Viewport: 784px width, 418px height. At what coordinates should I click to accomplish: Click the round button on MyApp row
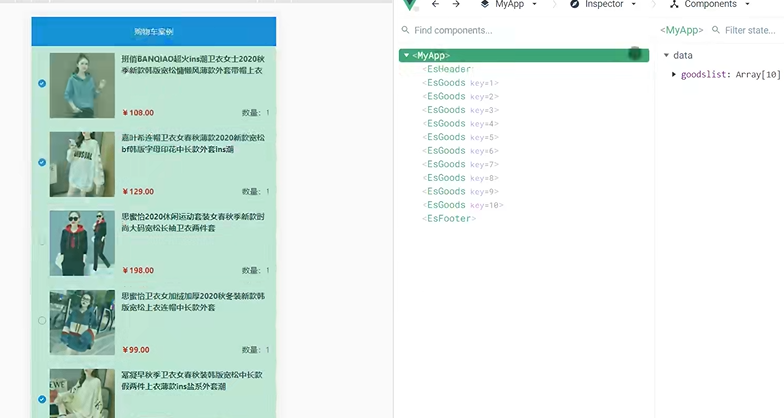tap(634, 53)
